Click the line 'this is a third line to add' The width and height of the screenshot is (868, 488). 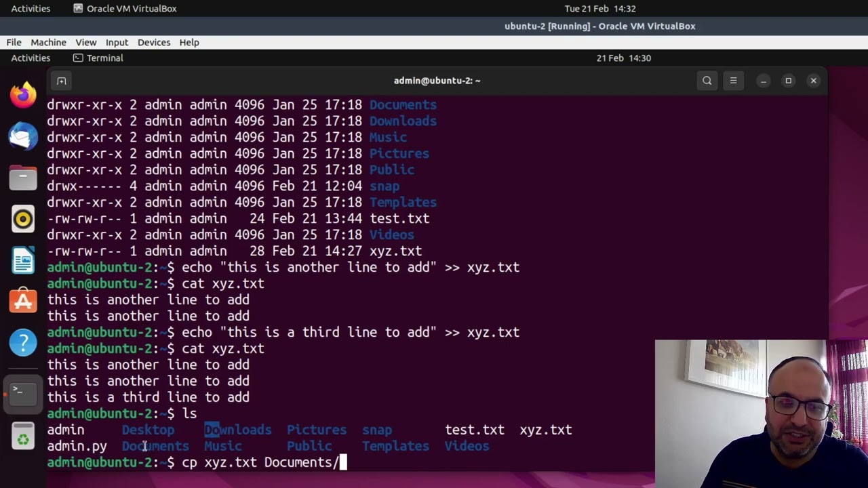tap(148, 398)
